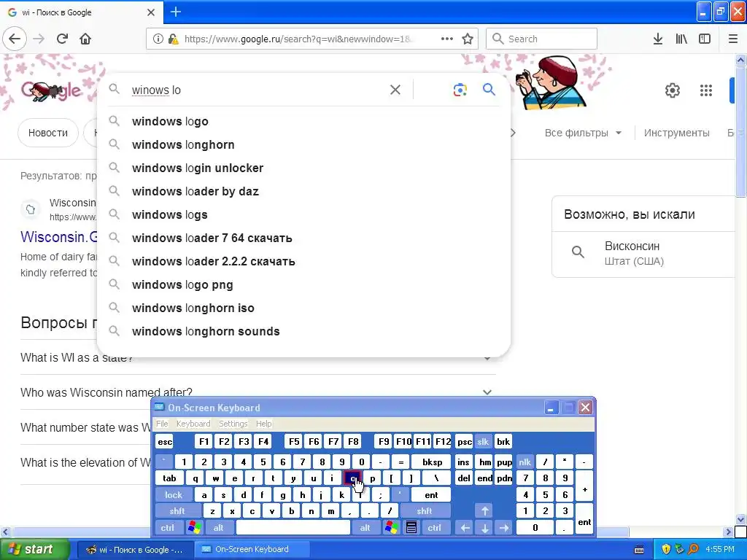Click the context menu key on On-Screen Keyboard
Screen dimensions: 747x560
(x=411, y=528)
